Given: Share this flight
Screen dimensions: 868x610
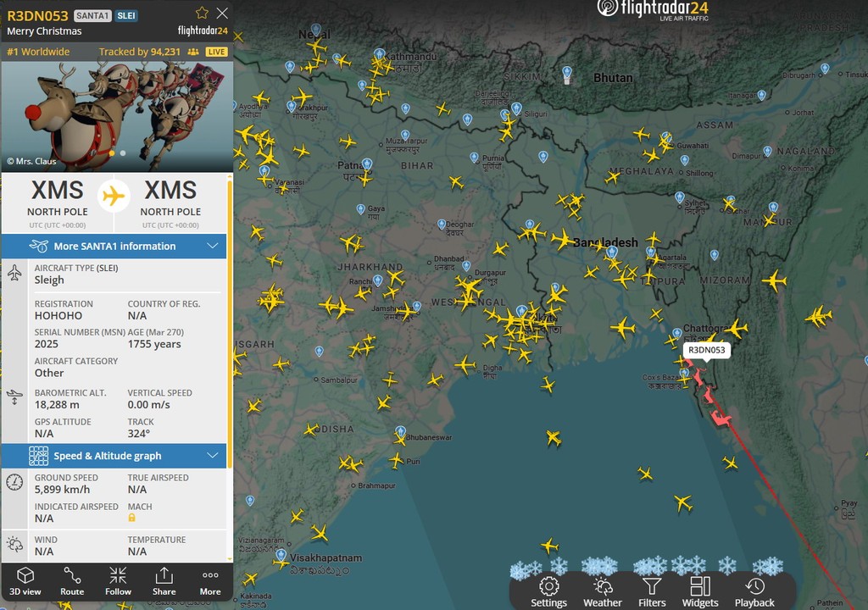Looking at the screenshot, I should 164,581.
